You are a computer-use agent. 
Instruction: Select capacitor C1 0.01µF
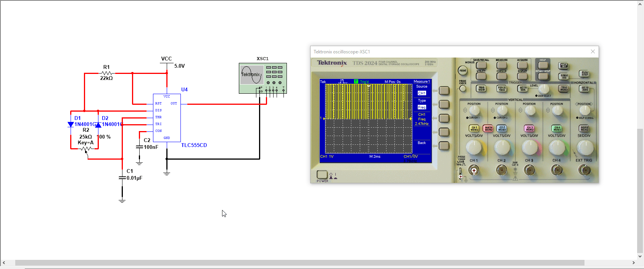122,178
